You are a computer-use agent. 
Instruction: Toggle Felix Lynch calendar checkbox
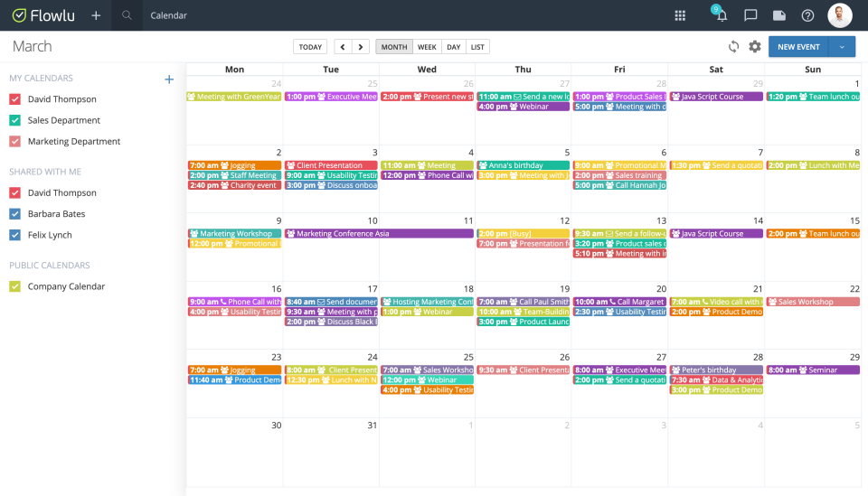(15, 235)
